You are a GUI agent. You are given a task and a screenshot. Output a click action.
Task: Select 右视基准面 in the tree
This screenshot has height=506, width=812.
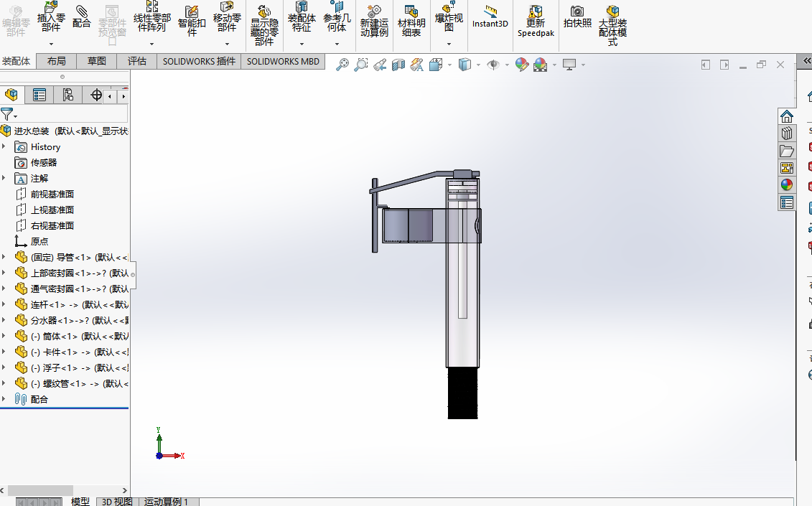(x=52, y=226)
